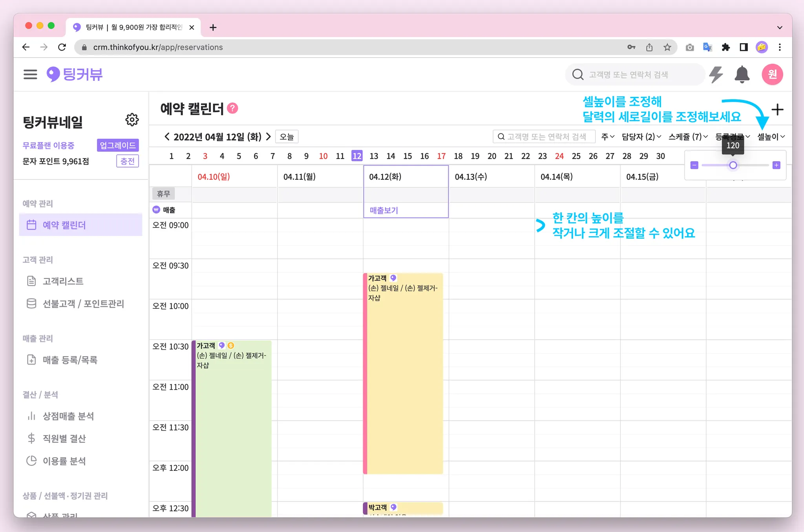This screenshot has width=804, height=532.
Task: Click the store settings gear icon
Action: click(132, 120)
